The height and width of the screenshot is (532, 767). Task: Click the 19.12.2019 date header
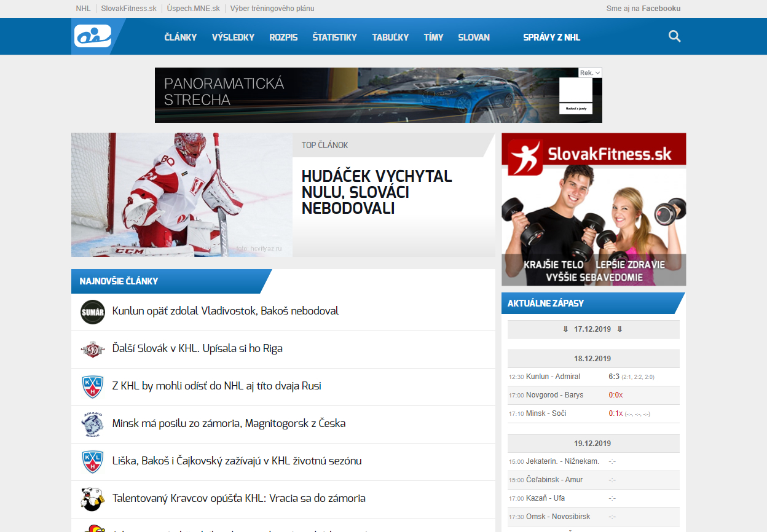click(594, 444)
